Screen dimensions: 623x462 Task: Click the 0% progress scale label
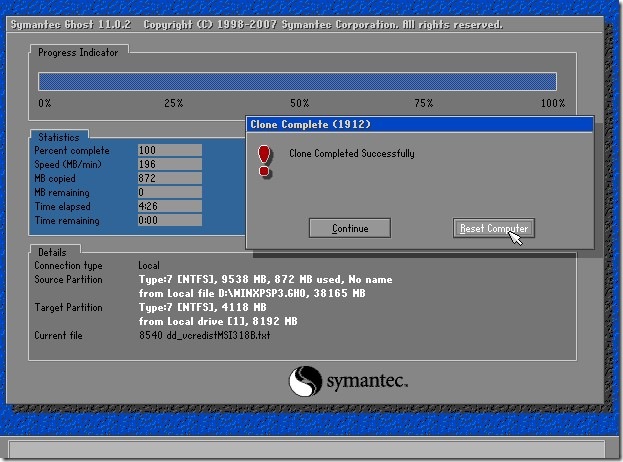45,103
